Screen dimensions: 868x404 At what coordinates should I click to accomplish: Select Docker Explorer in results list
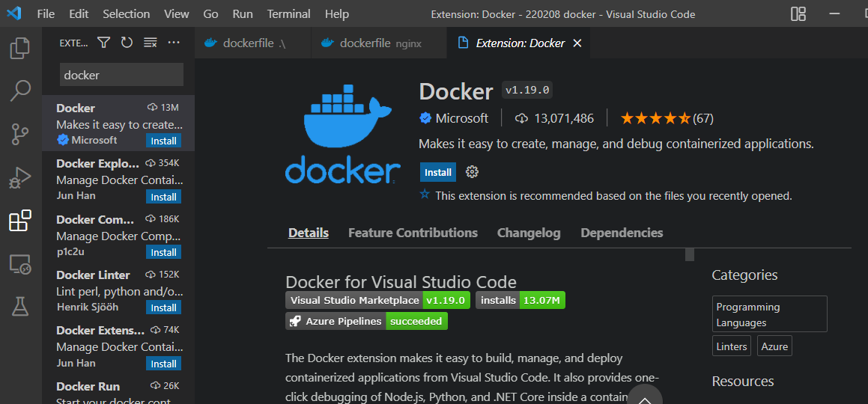118,179
